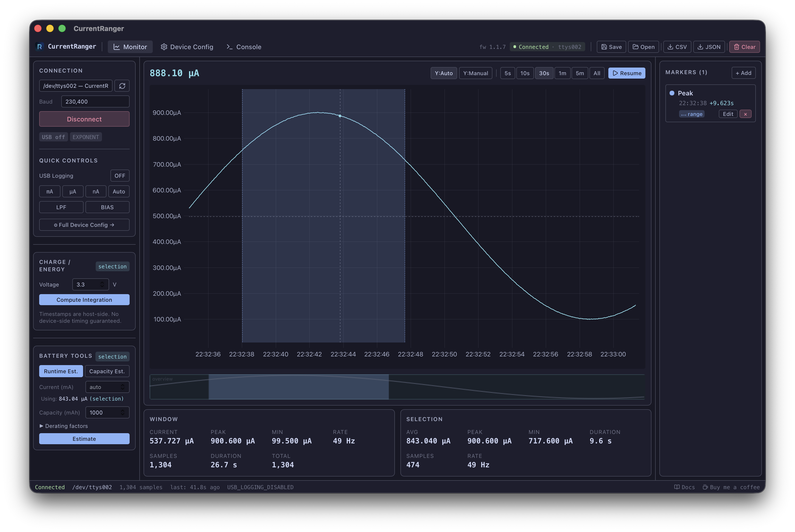Export data with the JSON download icon
This screenshot has width=795, height=532.
(709, 47)
